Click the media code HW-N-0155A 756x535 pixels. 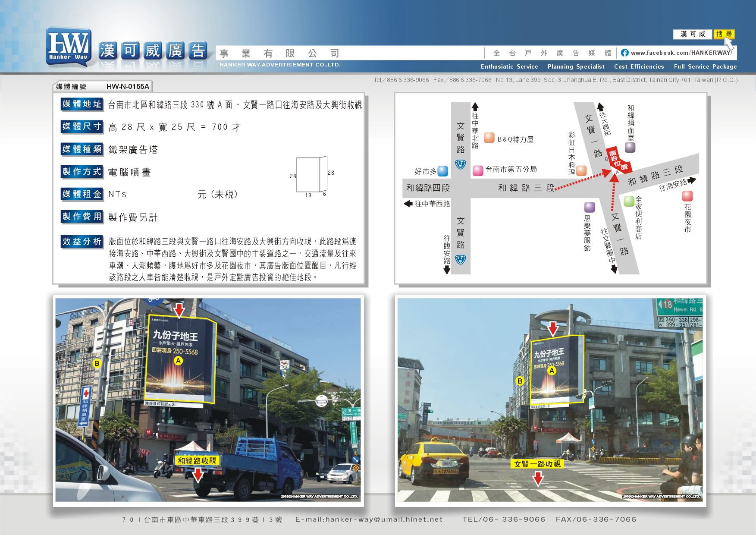pyautogui.click(x=128, y=86)
